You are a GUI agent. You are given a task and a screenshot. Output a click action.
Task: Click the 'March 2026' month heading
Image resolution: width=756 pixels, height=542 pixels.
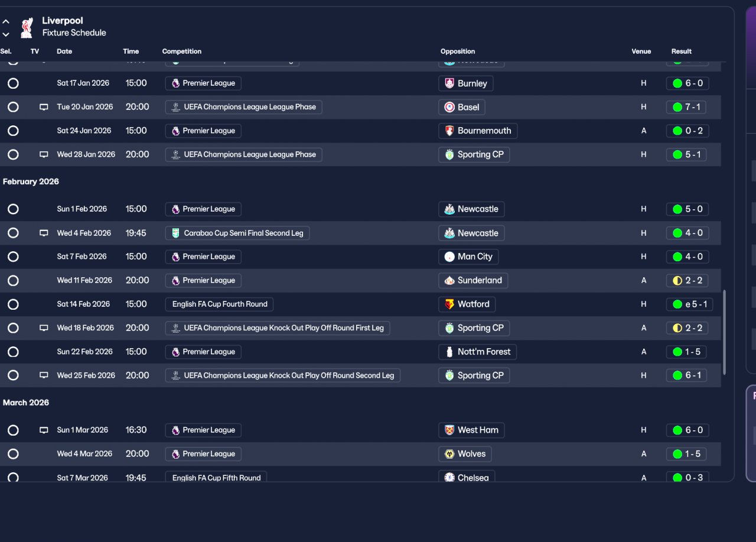[26, 403]
